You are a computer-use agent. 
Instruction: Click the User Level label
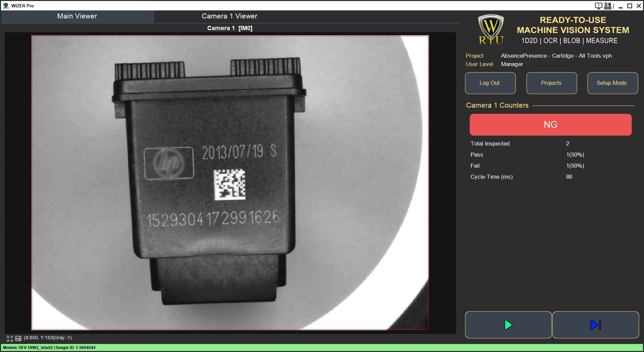[x=479, y=64]
